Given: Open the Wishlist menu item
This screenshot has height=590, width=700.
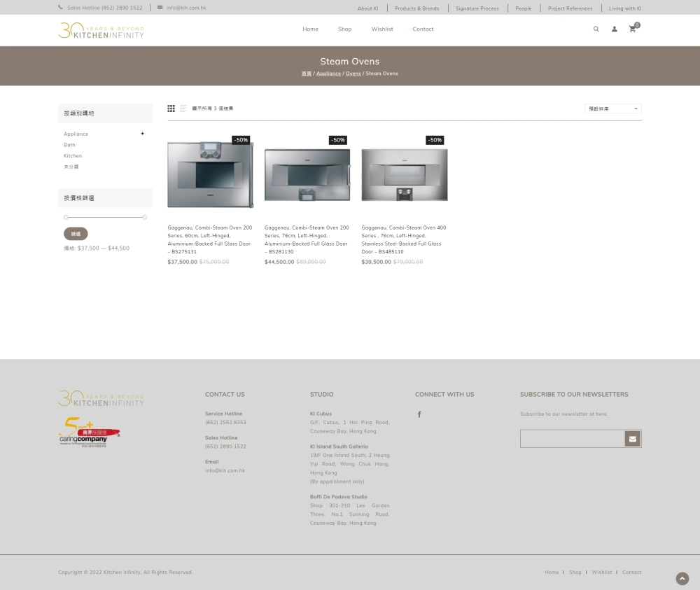Looking at the screenshot, I should [382, 29].
